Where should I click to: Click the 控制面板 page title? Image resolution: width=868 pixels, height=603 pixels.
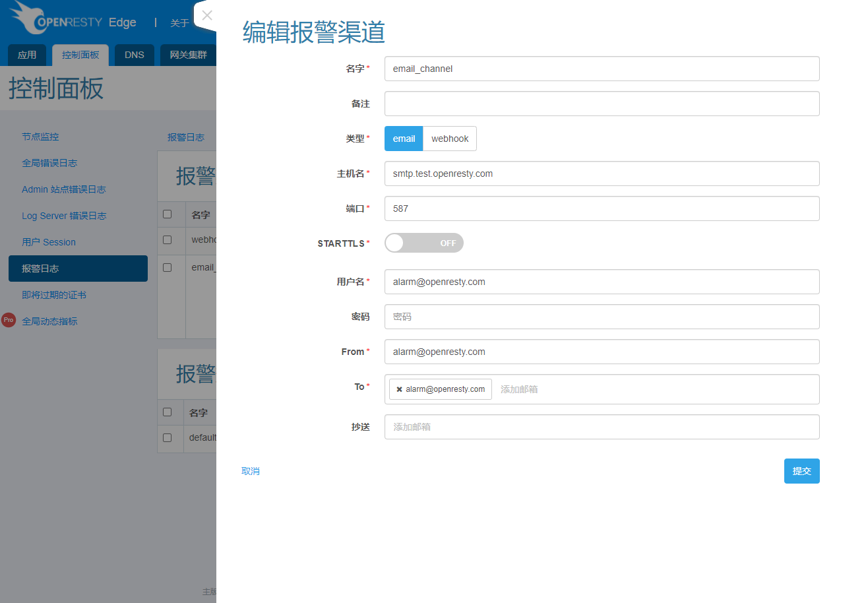56,88
